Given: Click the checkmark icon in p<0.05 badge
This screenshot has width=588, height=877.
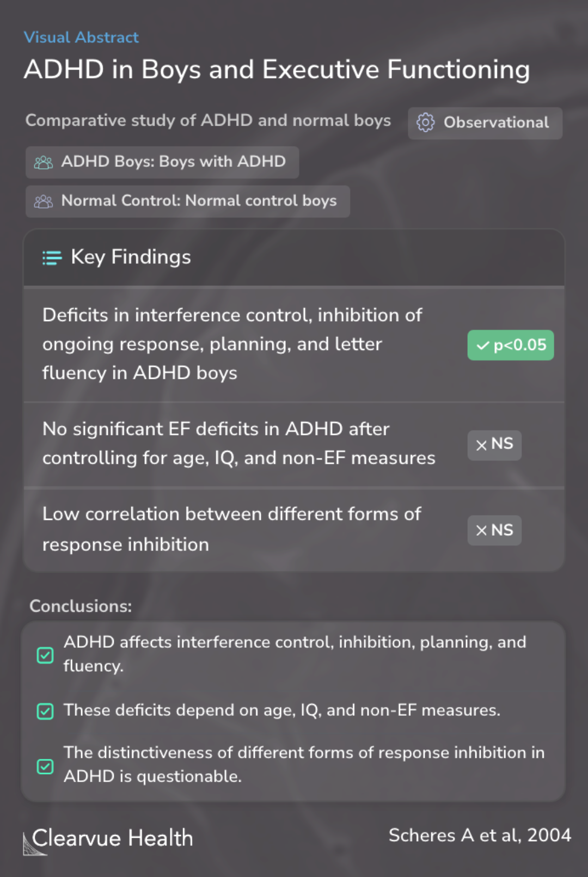Looking at the screenshot, I should [x=482, y=346].
